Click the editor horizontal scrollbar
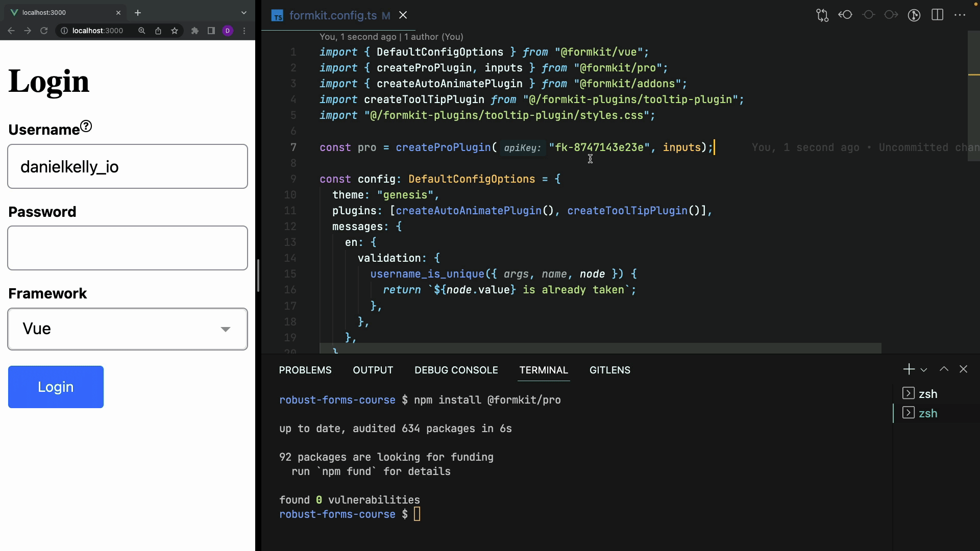The height and width of the screenshot is (551, 980). point(600,348)
